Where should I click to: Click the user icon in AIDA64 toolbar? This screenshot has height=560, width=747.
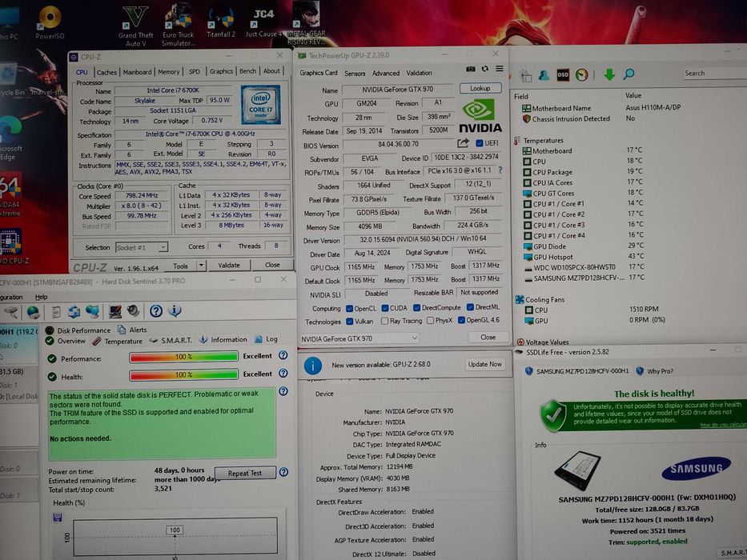544,75
